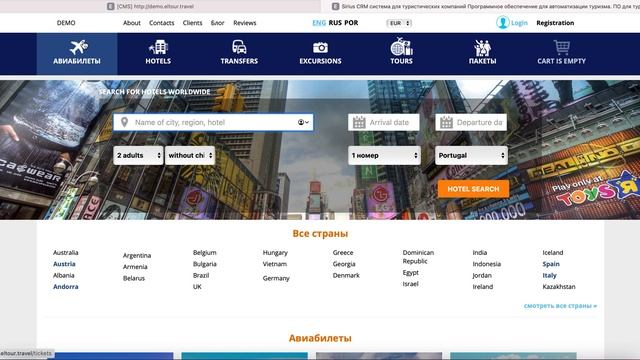Screen dimensions: 640x360
Task: Select Brazil in country list
Action: pyautogui.click(x=201, y=276)
